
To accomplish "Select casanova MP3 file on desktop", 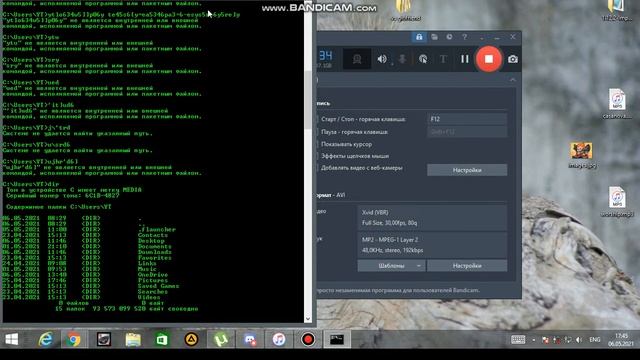I will click(x=617, y=104).
